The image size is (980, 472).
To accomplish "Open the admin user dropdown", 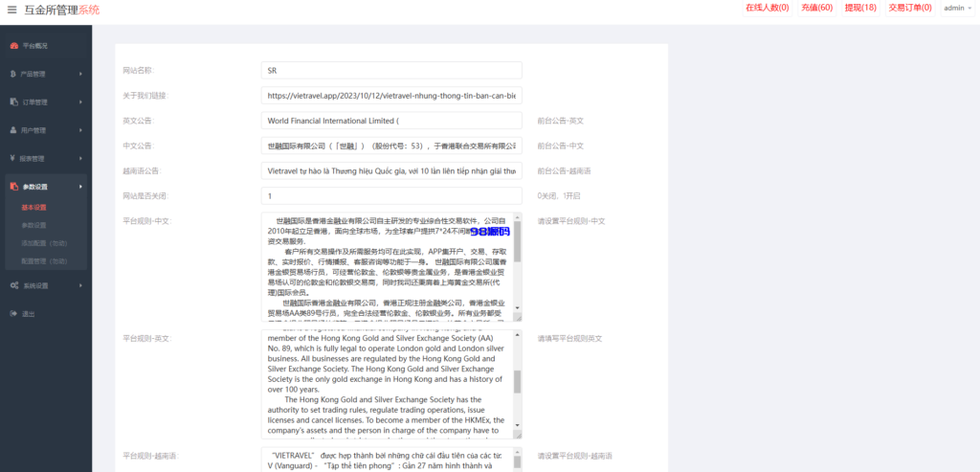I will pos(958,8).
